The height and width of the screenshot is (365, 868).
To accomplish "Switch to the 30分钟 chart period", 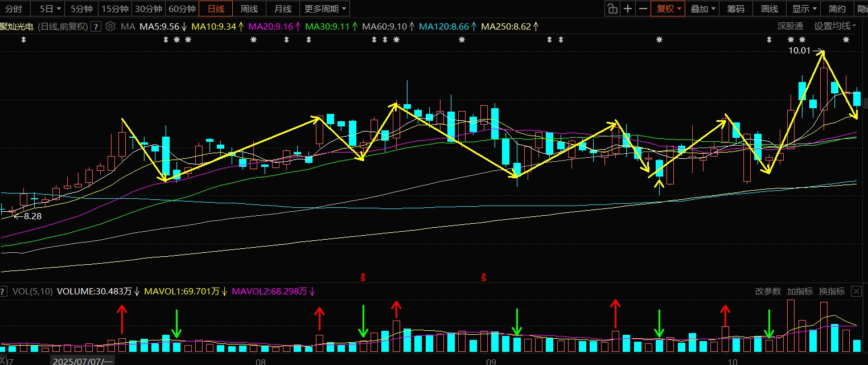I will tap(149, 9).
